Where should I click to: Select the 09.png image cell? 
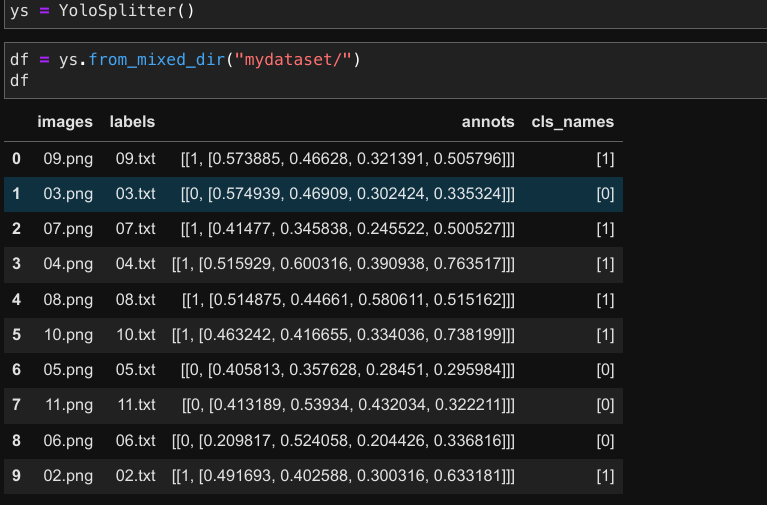pyautogui.click(x=68, y=158)
